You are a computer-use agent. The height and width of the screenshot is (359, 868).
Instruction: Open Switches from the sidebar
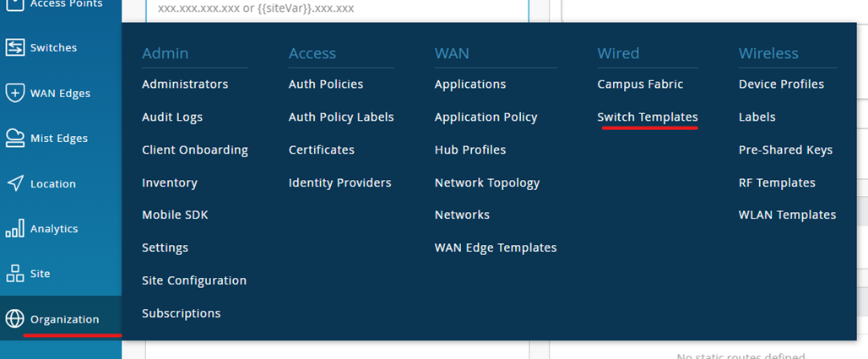click(54, 47)
